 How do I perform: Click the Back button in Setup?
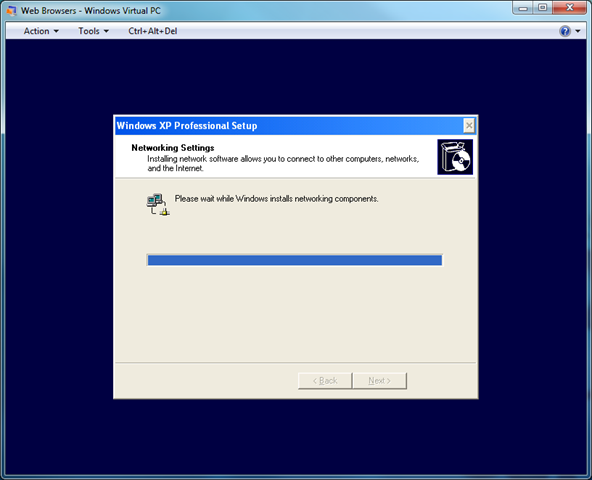coord(325,381)
